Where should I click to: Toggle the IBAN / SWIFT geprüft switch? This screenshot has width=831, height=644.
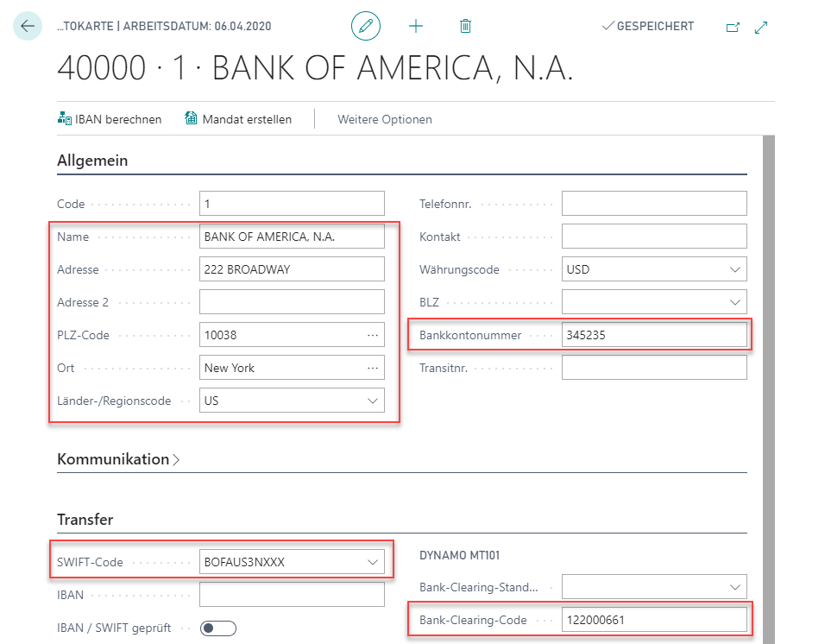[x=217, y=628]
